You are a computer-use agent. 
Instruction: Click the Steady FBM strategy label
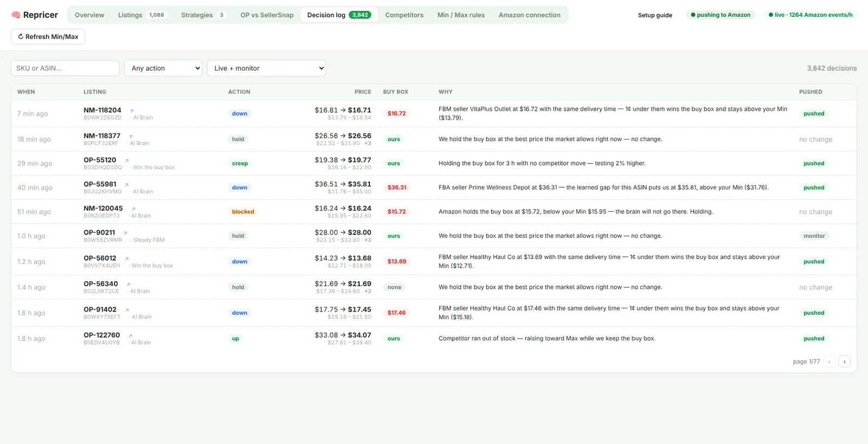[x=149, y=240]
